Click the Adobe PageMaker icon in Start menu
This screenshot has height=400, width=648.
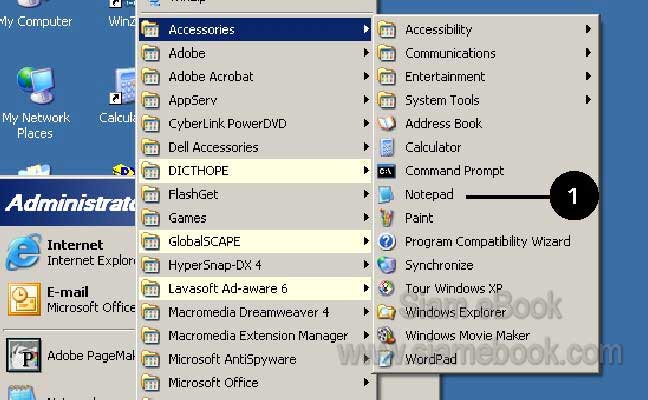tap(24, 355)
